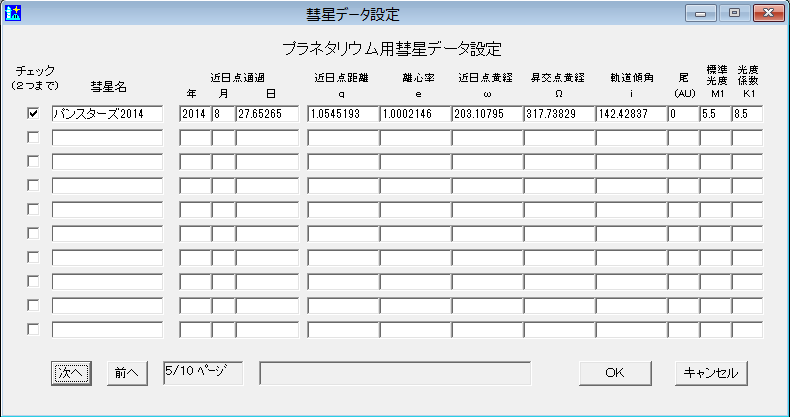Uncheck the パンスターズ2014 comet checkbox
790x417 pixels.
click(33, 114)
